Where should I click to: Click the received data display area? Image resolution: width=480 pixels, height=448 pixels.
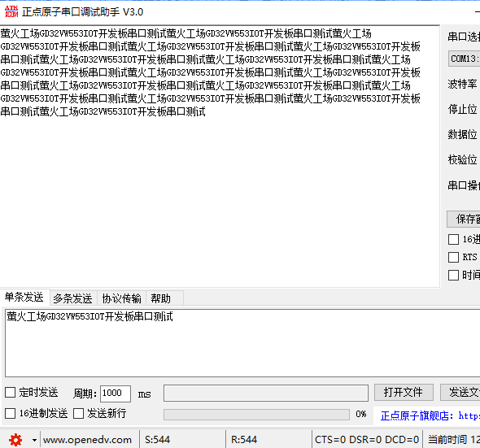tap(220, 156)
